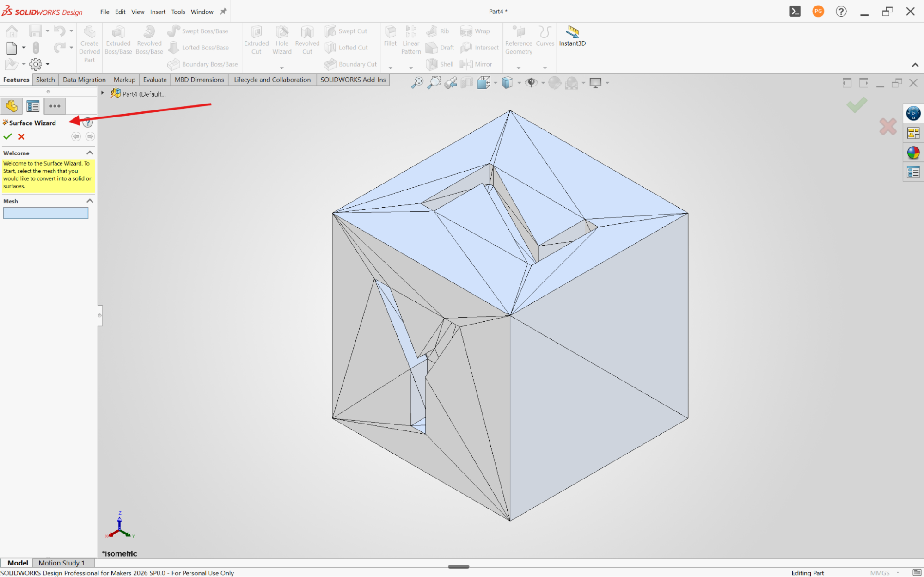Open the view orientation dropdown arrow

[x=496, y=83]
